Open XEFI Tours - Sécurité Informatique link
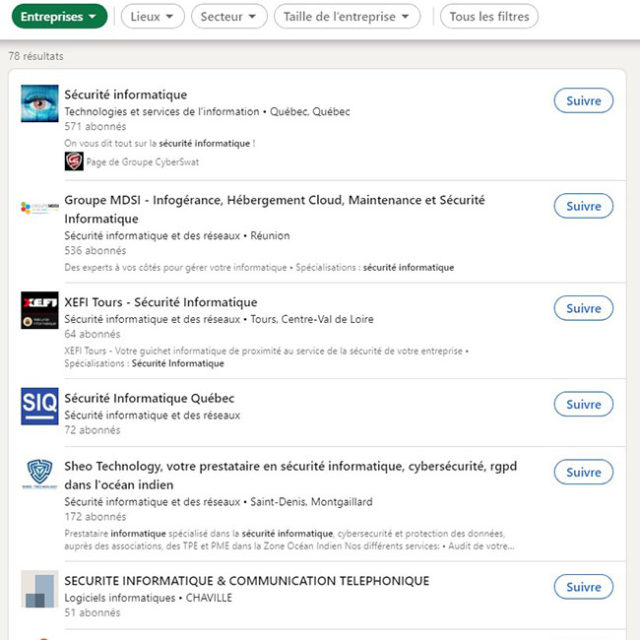The height and width of the screenshot is (640, 640). click(161, 302)
